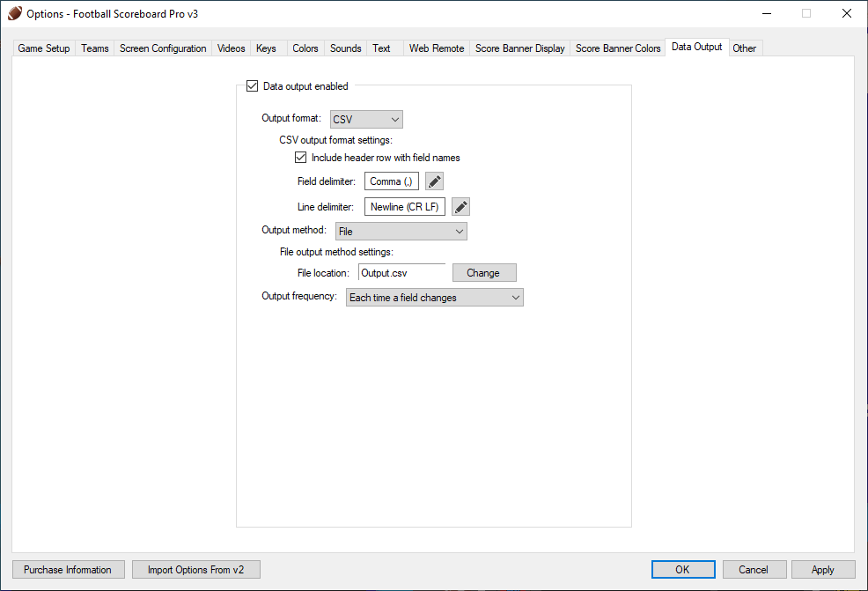Toggle Include header row with field names

pos(301,158)
